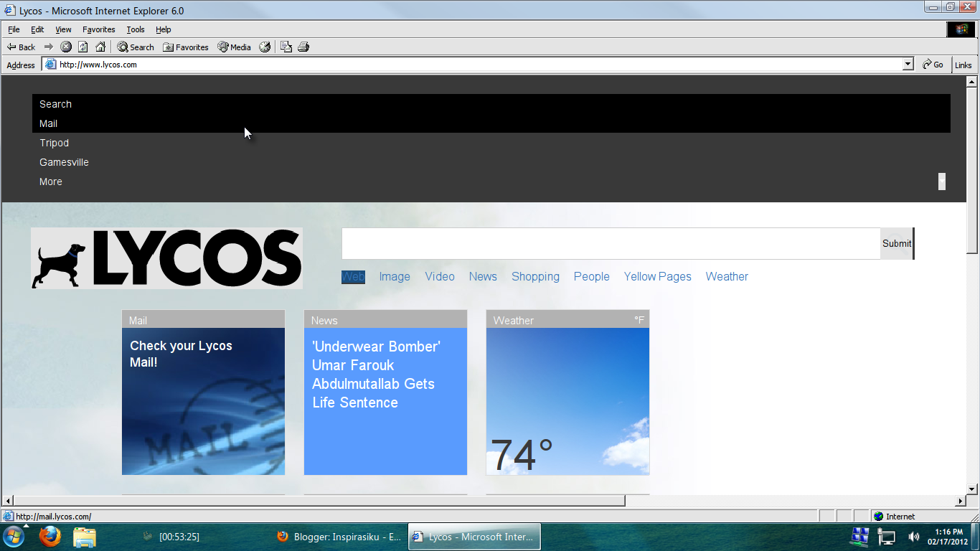
Task: Click the Lycos search text box
Action: pos(611,243)
